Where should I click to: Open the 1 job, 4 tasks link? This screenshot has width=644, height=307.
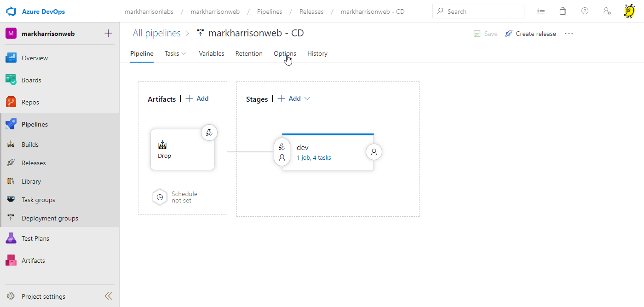314,158
